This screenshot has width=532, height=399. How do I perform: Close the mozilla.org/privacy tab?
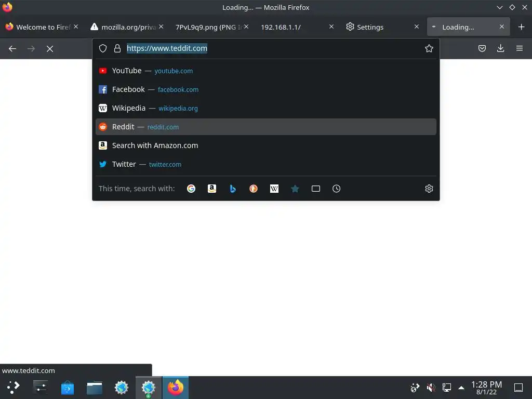click(x=161, y=26)
